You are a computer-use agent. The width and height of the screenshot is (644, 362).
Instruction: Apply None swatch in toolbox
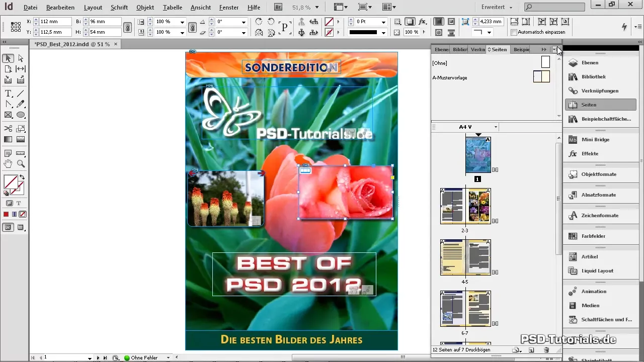pyautogui.click(x=23, y=214)
